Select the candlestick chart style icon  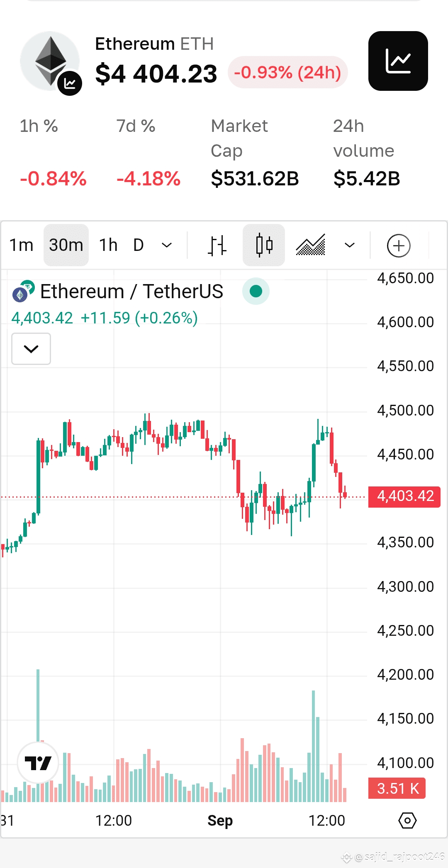[x=264, y=245]
